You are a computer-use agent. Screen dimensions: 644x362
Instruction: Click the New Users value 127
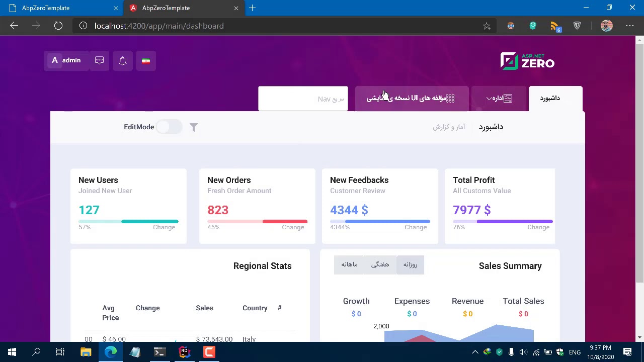point(89,210)
